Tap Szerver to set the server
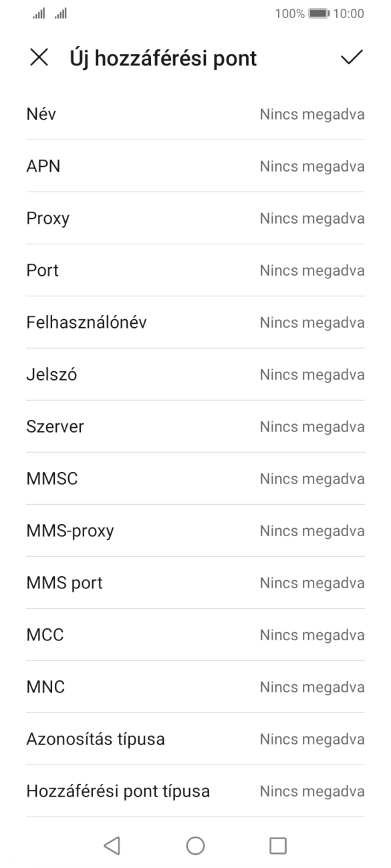The width and height of the screenshot is (391, 868). coord(194,427)
